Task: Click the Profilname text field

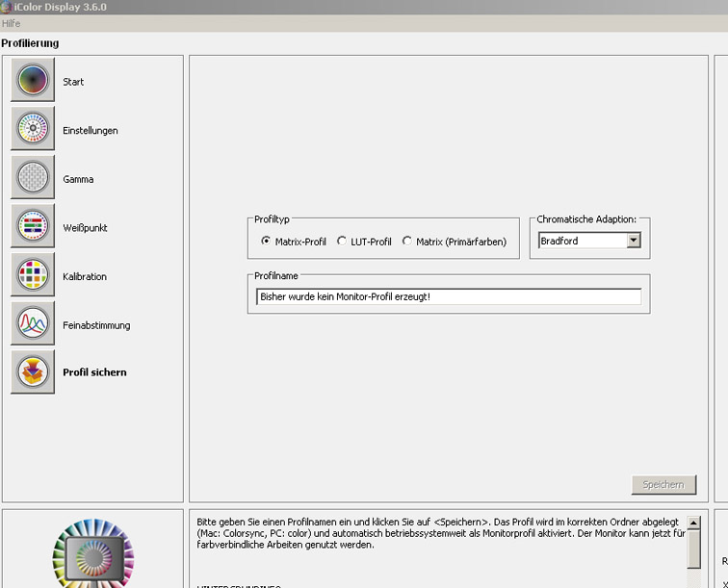Action: click(449, 296)
